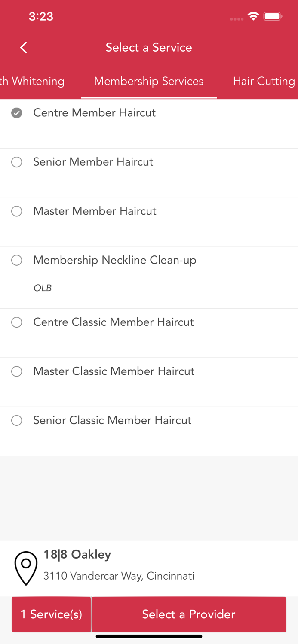Tap the Wi-Fi status icon
The height and width of the screenshot is (644, 298).
click(x=253, y=17)
